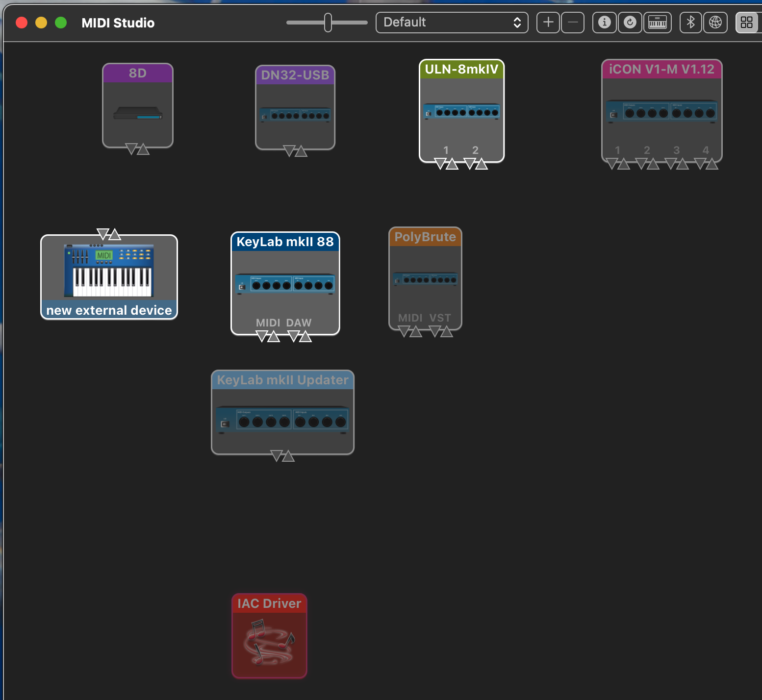Toggle the grid view layout button
The width and height of the screenshot is (762, 700).
pyautogui.click(x=747, y=23)
